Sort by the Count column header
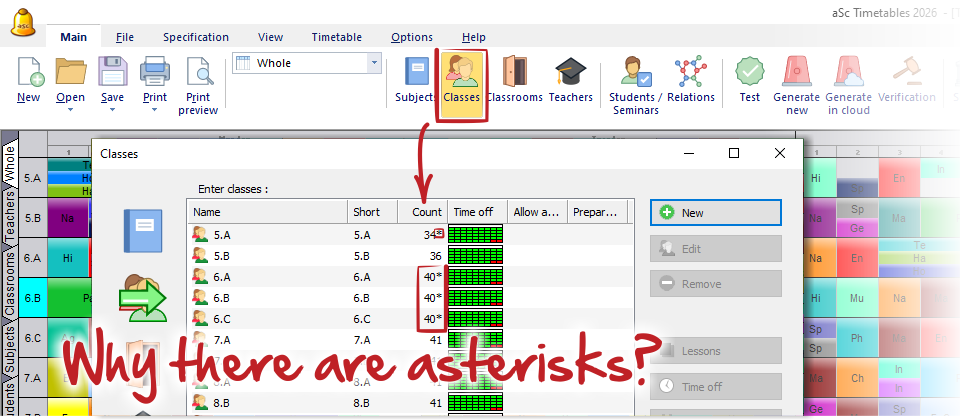960x420 pixels. click(427, 212)
